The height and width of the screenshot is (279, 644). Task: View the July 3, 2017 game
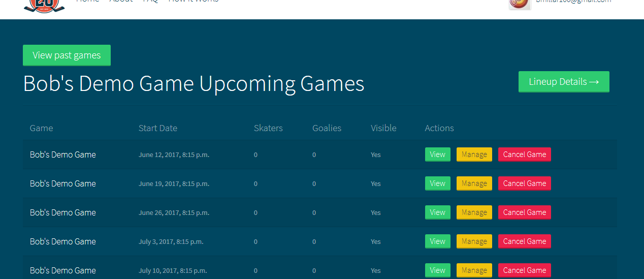[437, 241]
